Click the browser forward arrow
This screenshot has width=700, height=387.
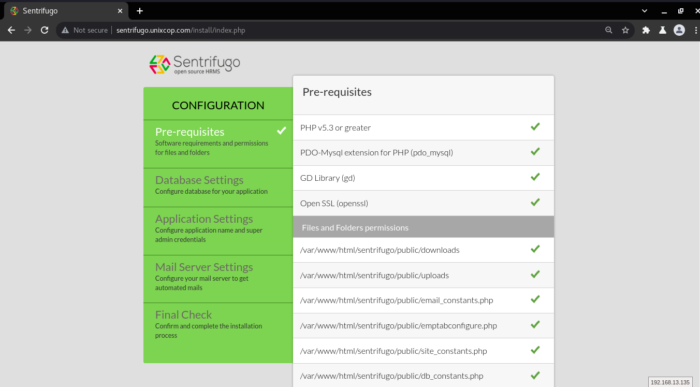tap(28, 30)
